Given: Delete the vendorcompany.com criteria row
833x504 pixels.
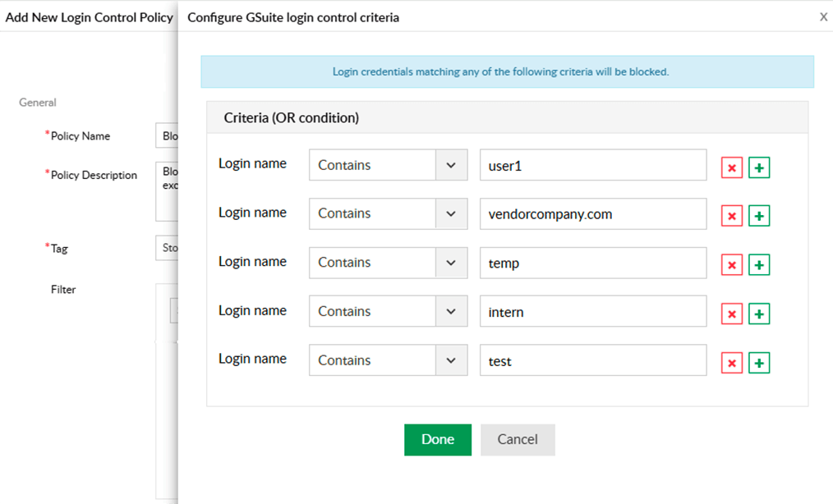Looking at the screenshot, I should (x=731, y=216).
